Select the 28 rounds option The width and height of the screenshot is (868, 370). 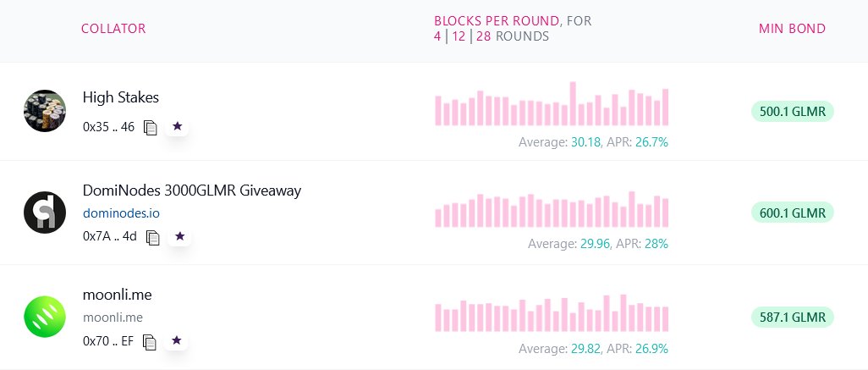coord(484,36)
